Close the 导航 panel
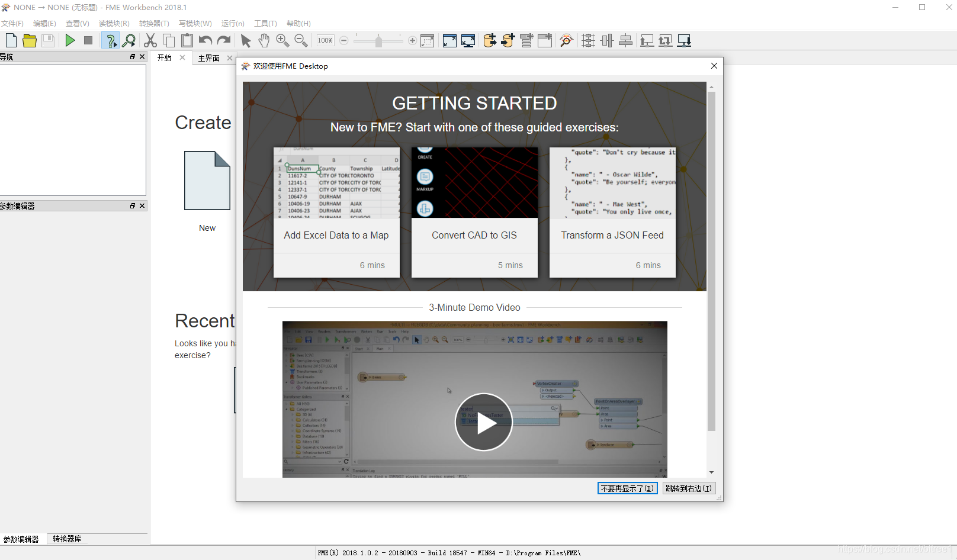 point(142,57)
